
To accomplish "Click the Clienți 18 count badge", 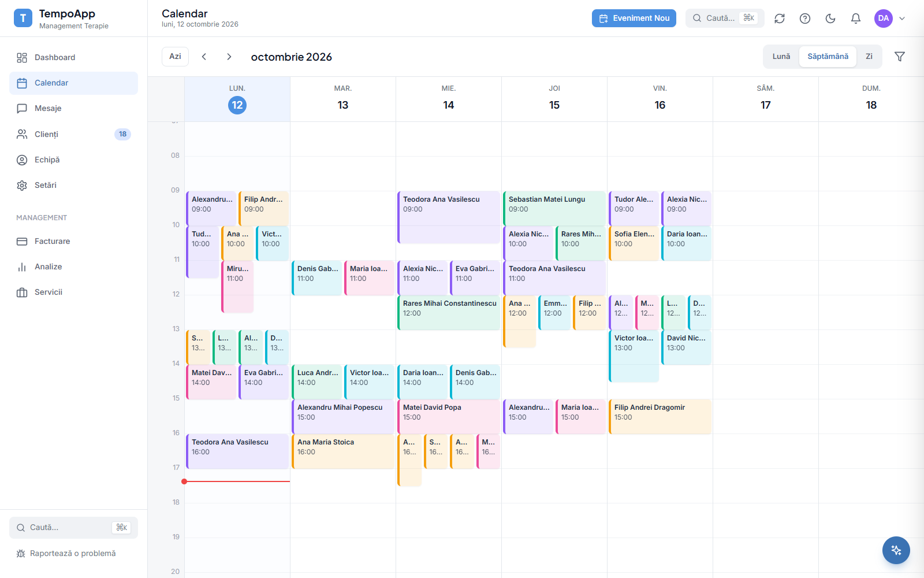I will pos(122,134).
